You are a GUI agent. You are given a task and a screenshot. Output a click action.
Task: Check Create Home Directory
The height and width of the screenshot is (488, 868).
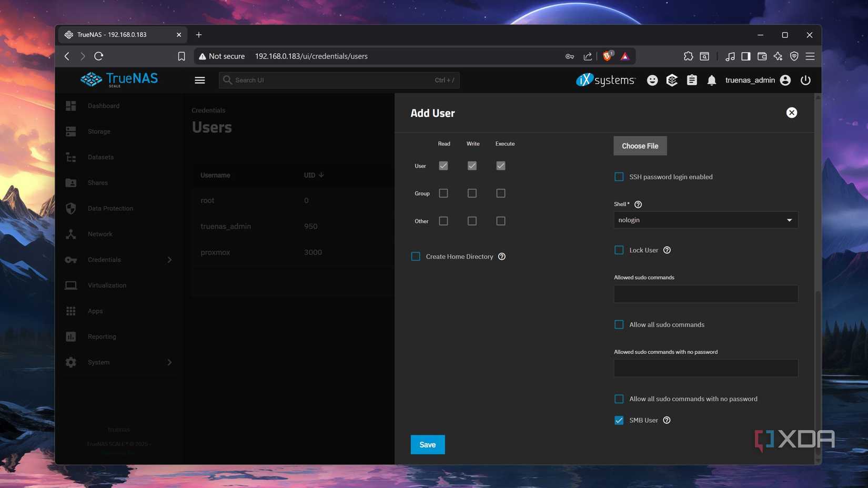tap(415, 256)
